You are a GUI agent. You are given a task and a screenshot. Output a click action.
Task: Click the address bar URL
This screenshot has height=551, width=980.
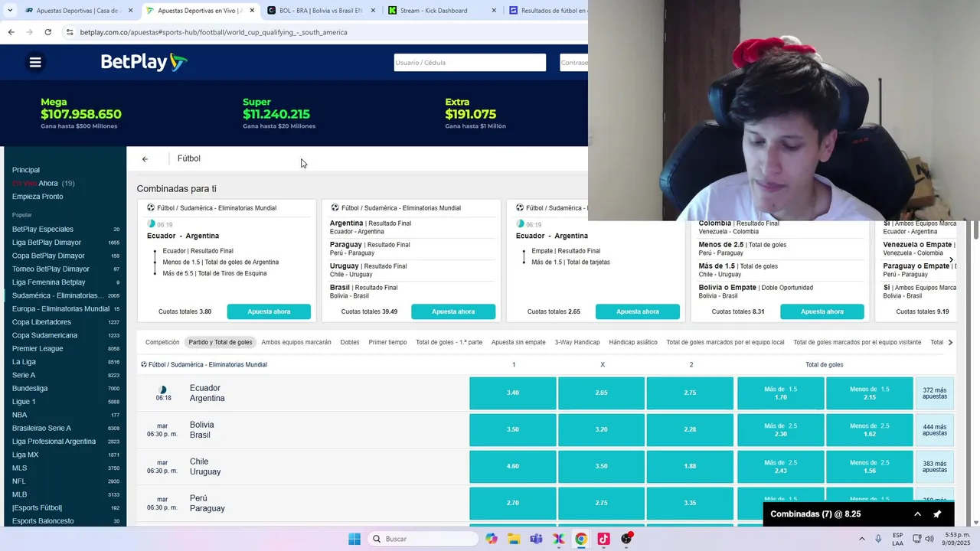point(214,32)
